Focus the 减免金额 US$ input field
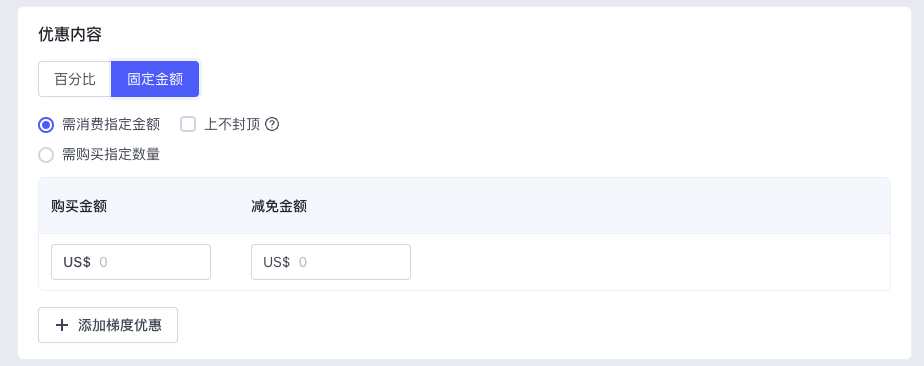Viewport: 924px width, 366px height. pos(331,262)
